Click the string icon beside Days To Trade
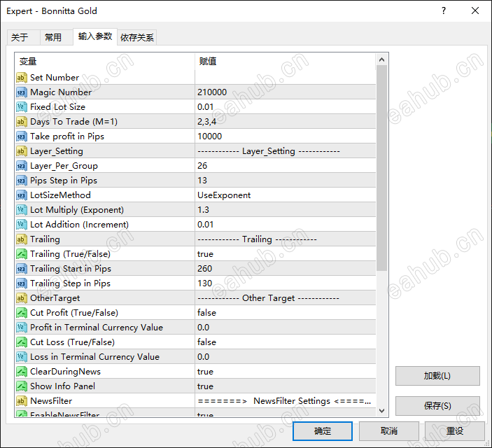The height and width of the screenshot is (448, 492). 21,122
